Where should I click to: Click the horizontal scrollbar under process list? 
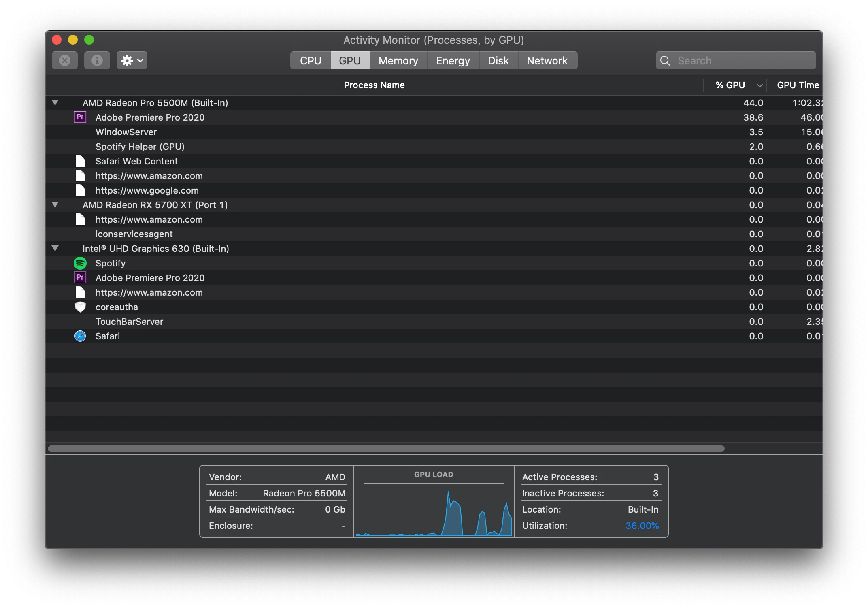click(x=386, y=449)
